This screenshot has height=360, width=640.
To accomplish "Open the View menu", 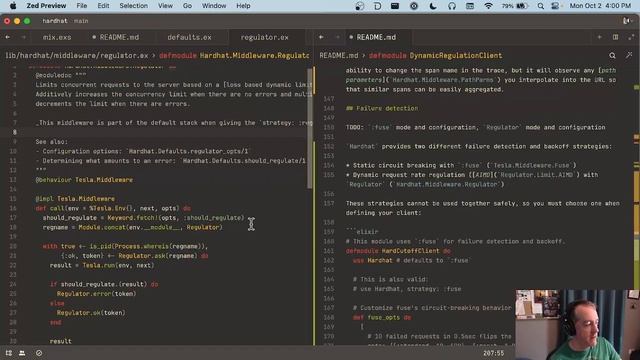I will pos(165,6).
